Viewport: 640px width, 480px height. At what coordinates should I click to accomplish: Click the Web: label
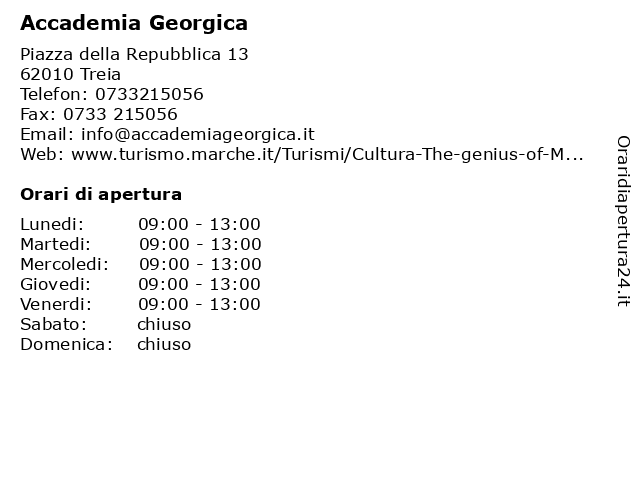tap(42, 155)
